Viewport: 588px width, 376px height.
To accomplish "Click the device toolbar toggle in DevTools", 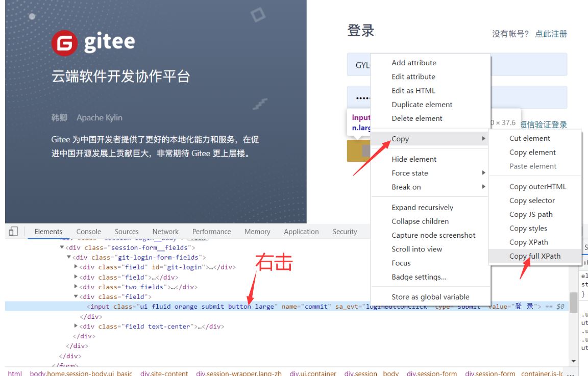I will [x=13, y=231].
